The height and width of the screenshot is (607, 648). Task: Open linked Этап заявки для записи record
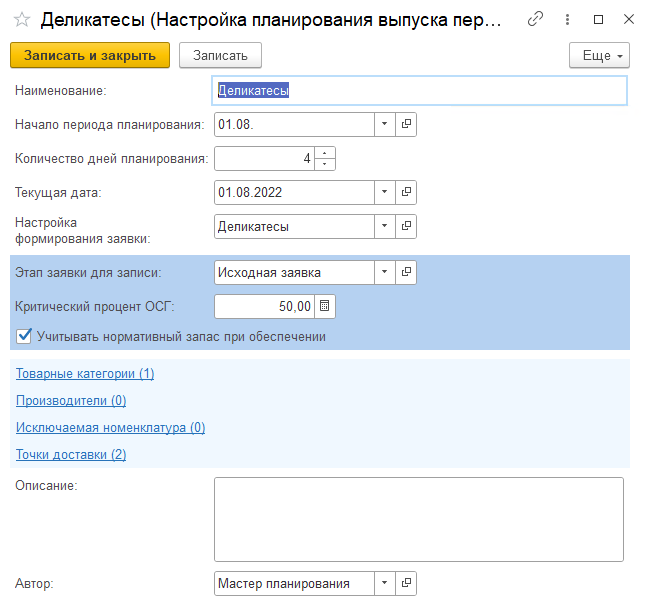coord(407,272)
